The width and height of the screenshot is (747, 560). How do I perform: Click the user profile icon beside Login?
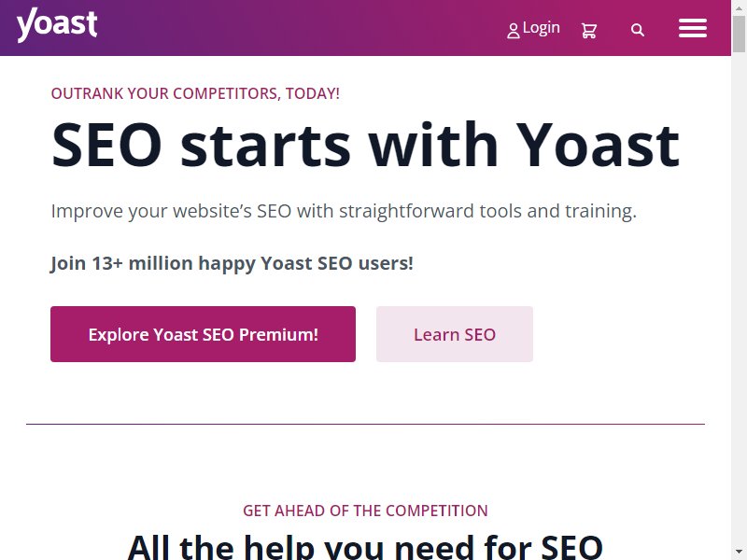513,31
